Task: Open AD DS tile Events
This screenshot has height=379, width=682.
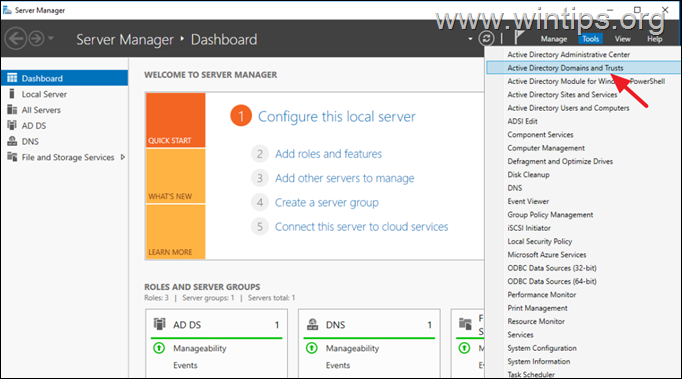Action: (185, 365)
